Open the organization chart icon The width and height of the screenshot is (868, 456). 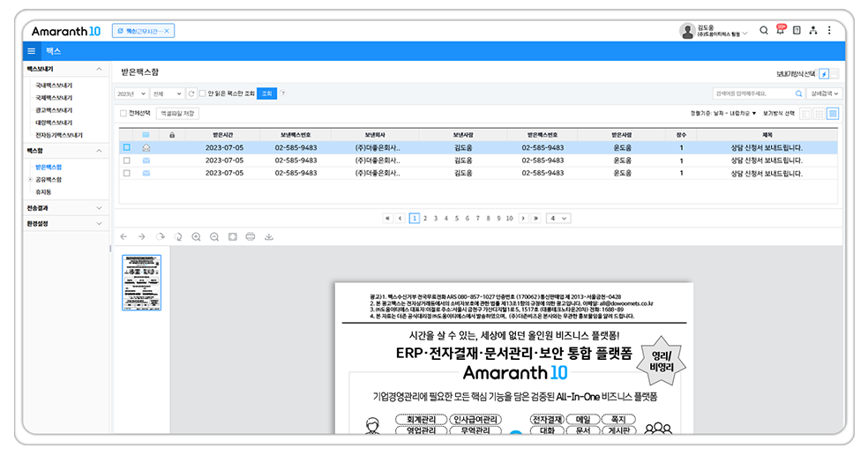812,31
